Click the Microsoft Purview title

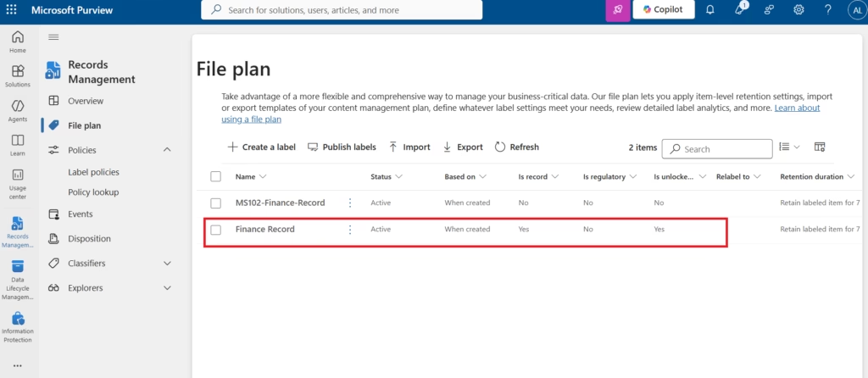pyautogui.click(x=72, y=10)
